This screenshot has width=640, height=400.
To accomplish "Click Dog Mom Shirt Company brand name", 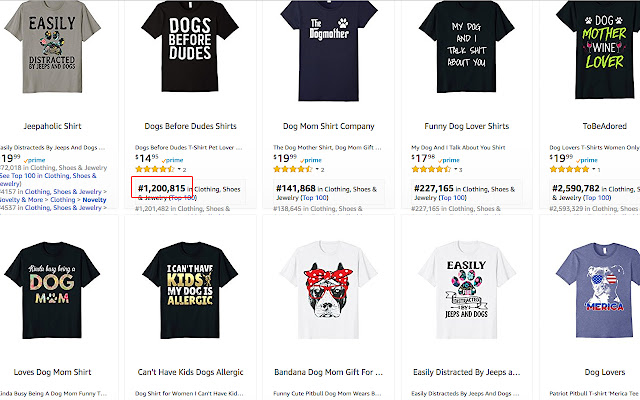I will [x=319, y=126].
